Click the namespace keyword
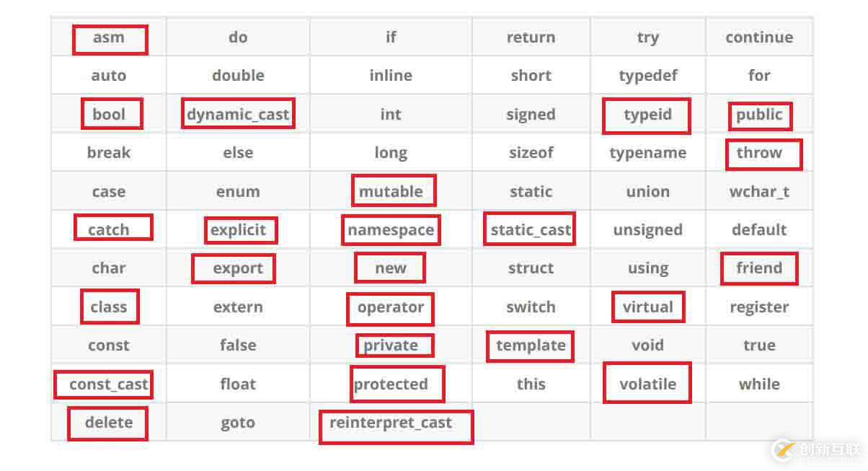 coord(391,230)
